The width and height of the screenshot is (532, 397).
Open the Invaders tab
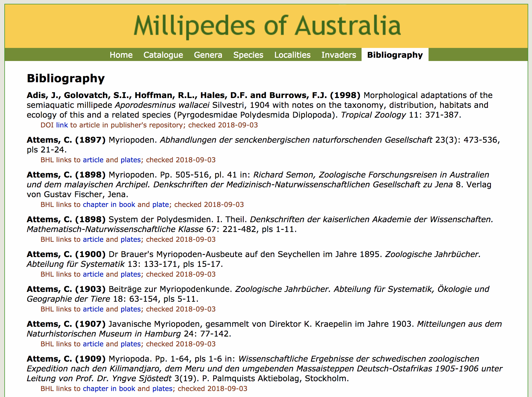click(x=338, y=55)
